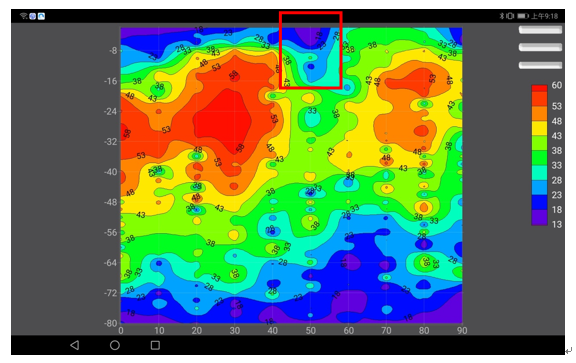576x363 pixels.
Task: Tap the vibrate mode status icon
Action: pyautogui.click(x=510, y=16)
